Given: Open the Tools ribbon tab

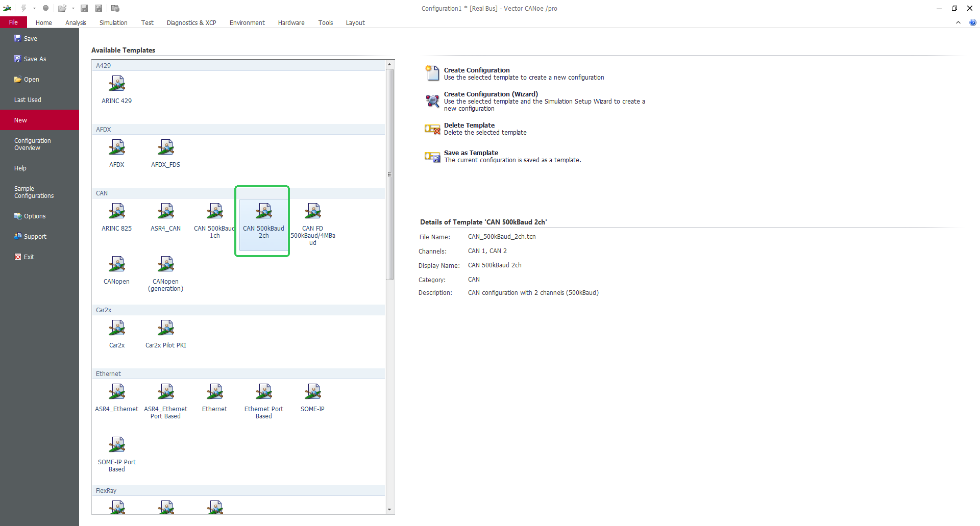Looking at the screenshot, I should pos(325,23).
